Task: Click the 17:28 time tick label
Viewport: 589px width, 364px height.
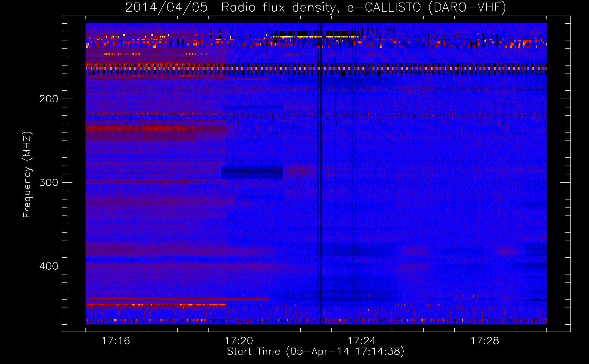Action: click(485, 341)
